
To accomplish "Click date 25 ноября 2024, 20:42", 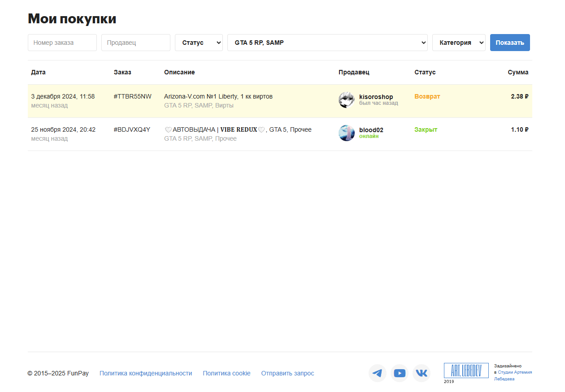I will (63, 129).
